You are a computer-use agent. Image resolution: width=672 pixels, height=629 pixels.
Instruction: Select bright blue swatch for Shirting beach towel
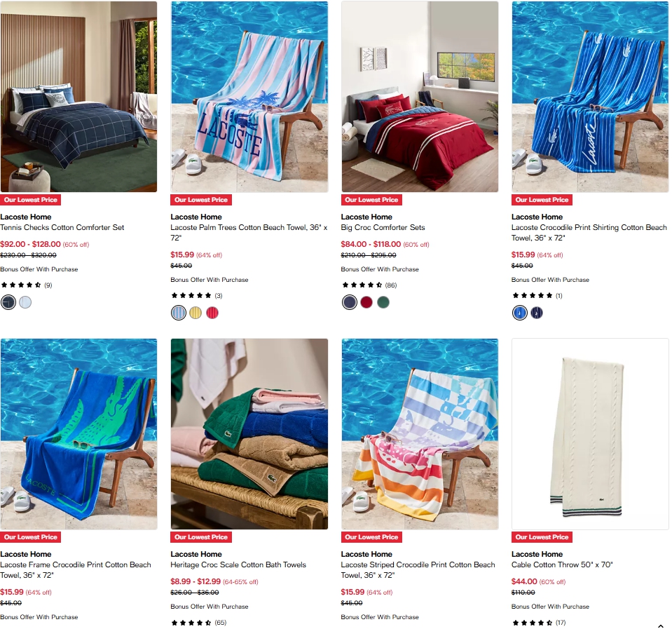519,313
